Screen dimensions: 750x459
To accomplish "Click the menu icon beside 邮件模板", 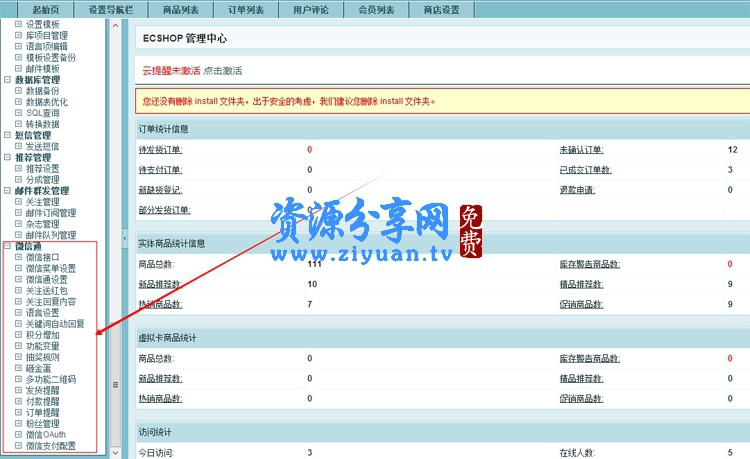I will coord(18,68).
